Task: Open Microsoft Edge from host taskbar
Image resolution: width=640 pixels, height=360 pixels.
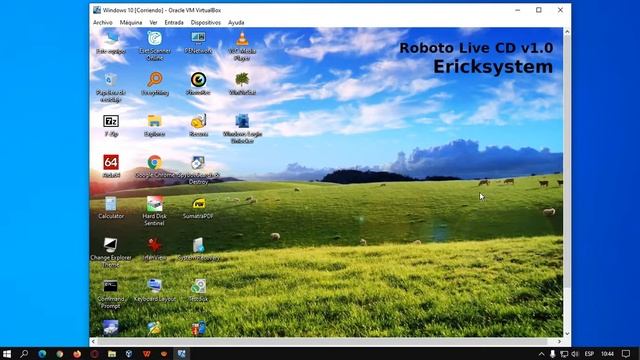Action: point(42,353)
